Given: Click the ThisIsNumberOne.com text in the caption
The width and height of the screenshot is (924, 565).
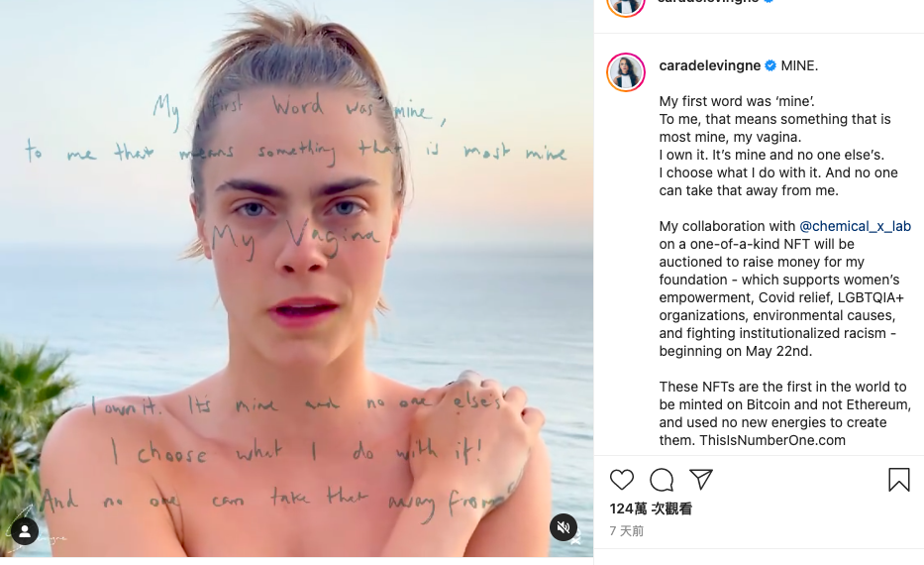Looking at the screenshot, I should [772, 440].
